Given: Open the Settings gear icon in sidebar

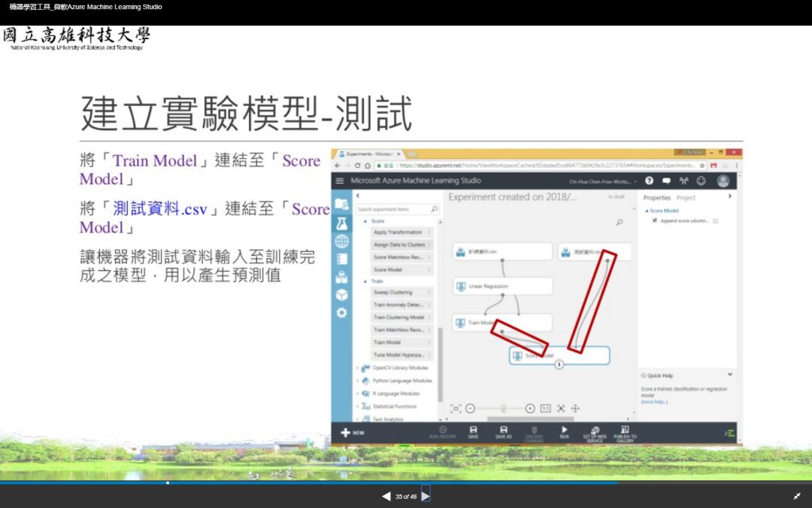Looking at the screenshot, I should 341,312.
